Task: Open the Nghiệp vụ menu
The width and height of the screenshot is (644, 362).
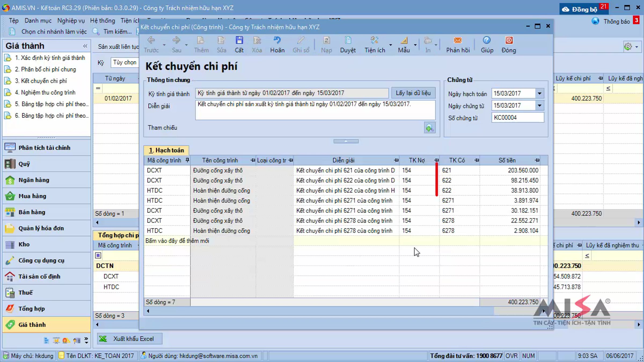Action: point(71,21)
